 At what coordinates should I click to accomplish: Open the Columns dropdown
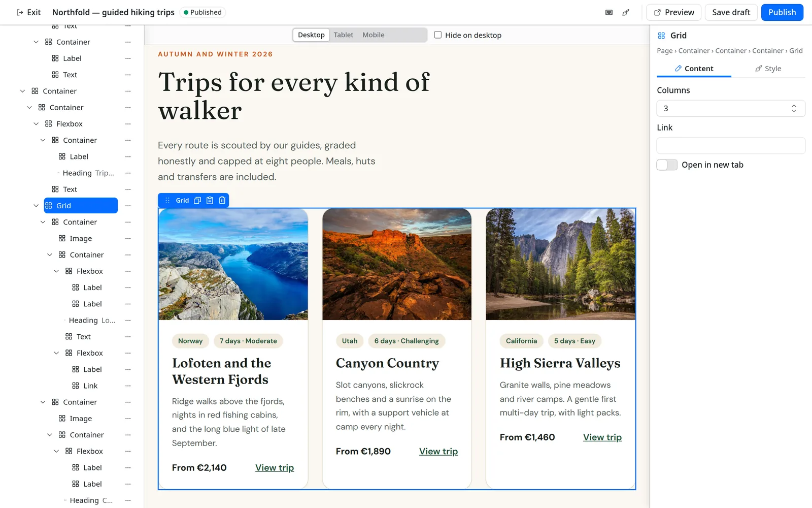[x=731, y=109]
